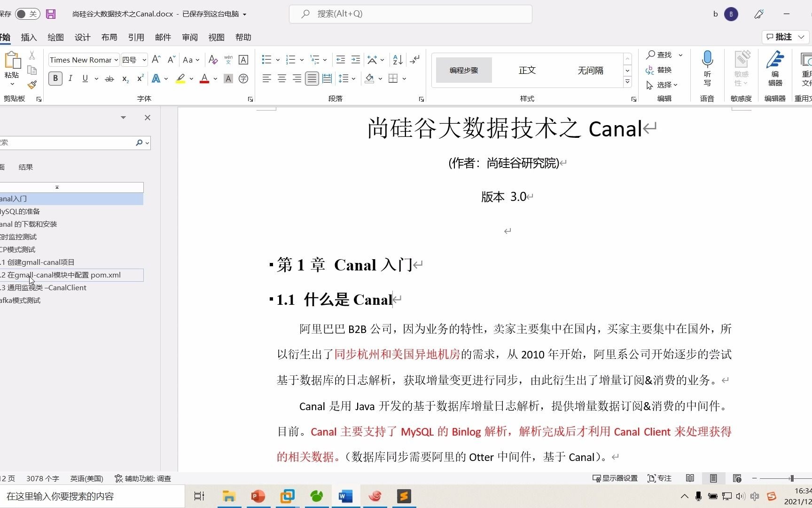The image size is (812, 508).
Task: Increase paragraph indent
Action: point(356,60)
